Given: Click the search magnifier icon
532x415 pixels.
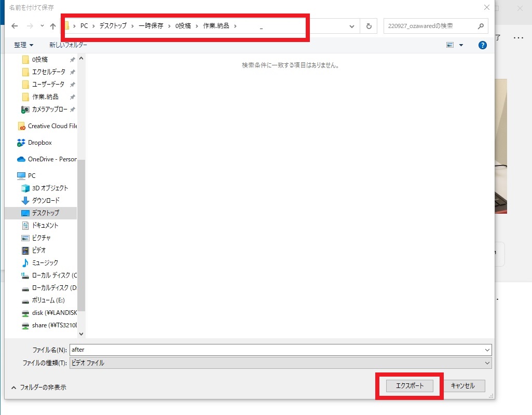Looking at the screenshot, I should pyautogui.click(x=481, y=26).
